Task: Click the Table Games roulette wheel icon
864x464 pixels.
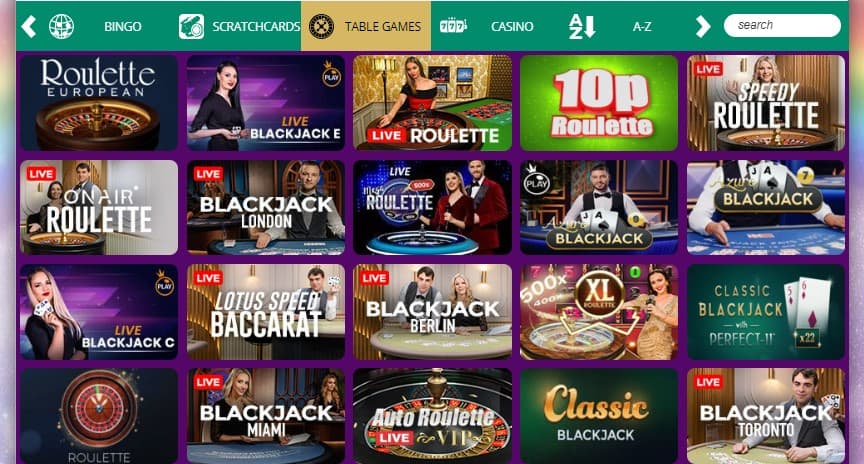Action: [321, 26]
